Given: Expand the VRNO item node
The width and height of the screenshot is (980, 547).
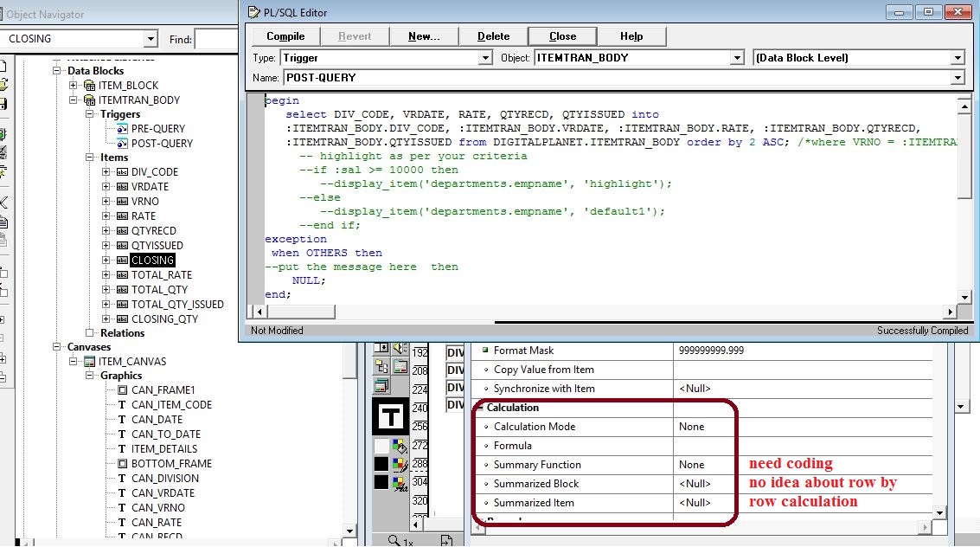Looking at the screenshot, I should pos(106,202).
